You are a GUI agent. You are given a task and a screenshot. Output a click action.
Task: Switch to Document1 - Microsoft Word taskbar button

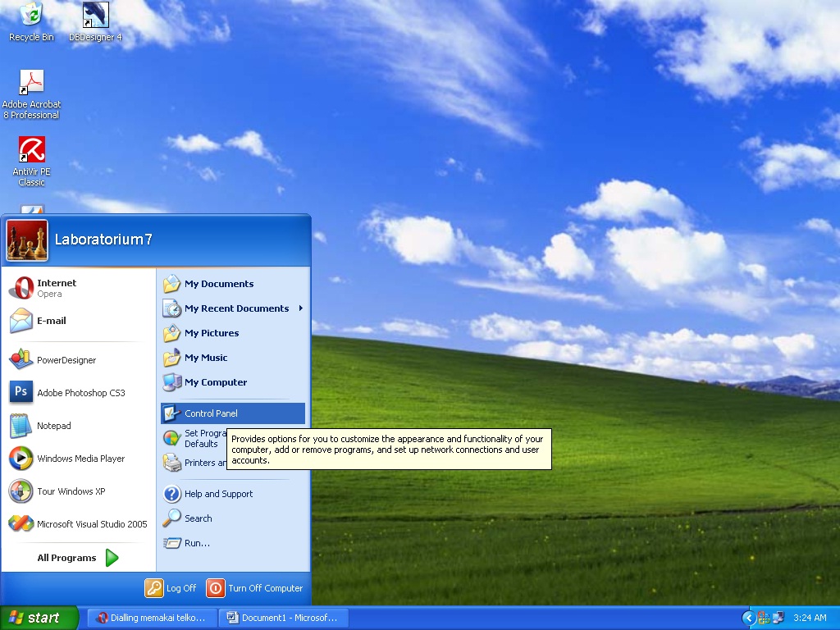click(283, 618)
